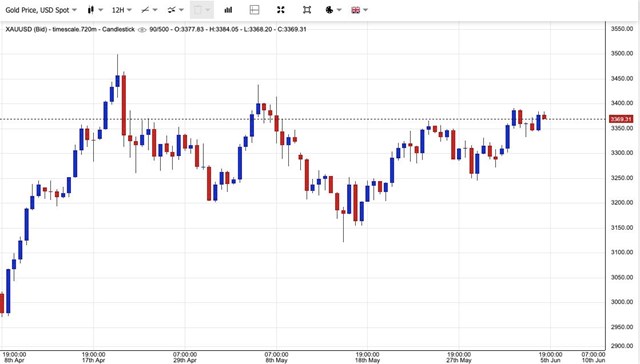The image size is (640, 364).
Task: Click the 8th May time axis label
Action: pos(276,360)
